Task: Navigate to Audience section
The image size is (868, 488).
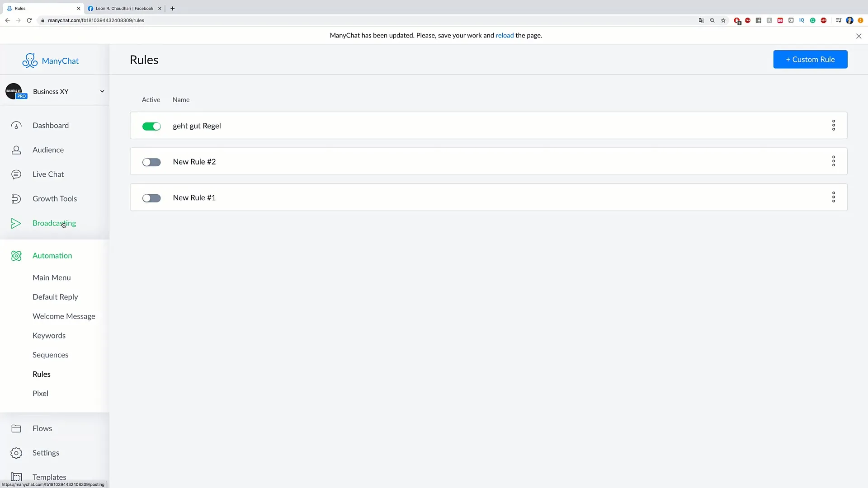Action: pos(47,150)
